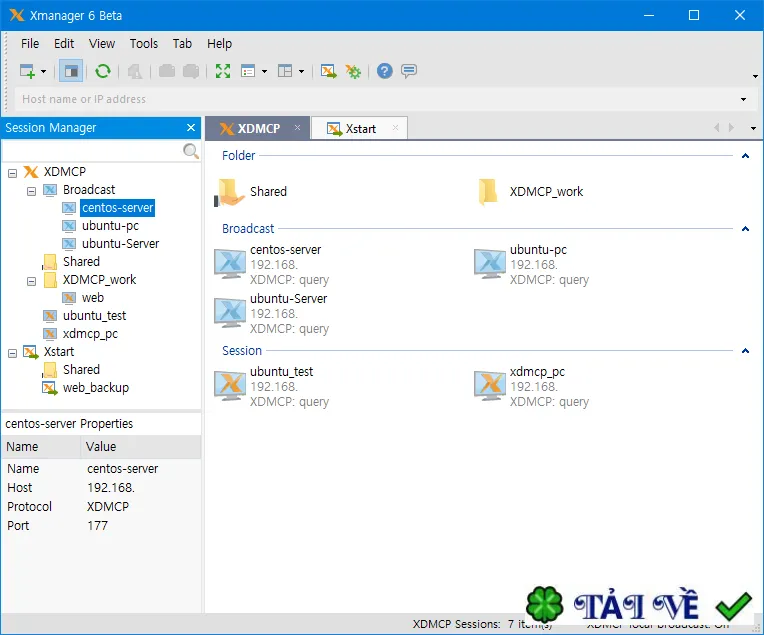The width and height of the screenshot is (764, 635).
Task: Click the ubuntu-Server monitor icon in Broadcast
Action: pyautogui.click(x=230, y=312)
